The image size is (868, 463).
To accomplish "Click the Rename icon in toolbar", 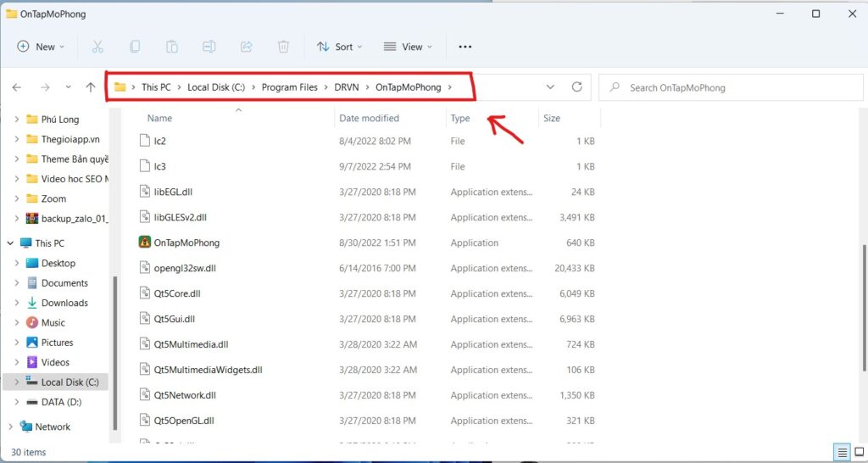I will 209,47.
